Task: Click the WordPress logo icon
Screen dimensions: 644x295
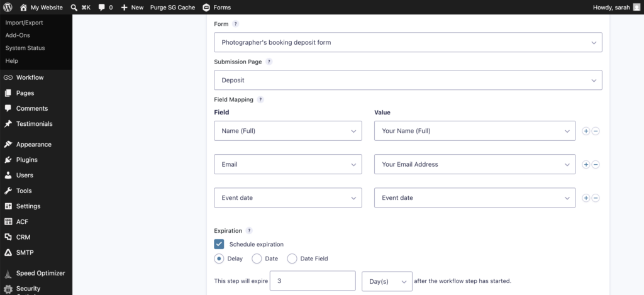Action: [8, 8]
